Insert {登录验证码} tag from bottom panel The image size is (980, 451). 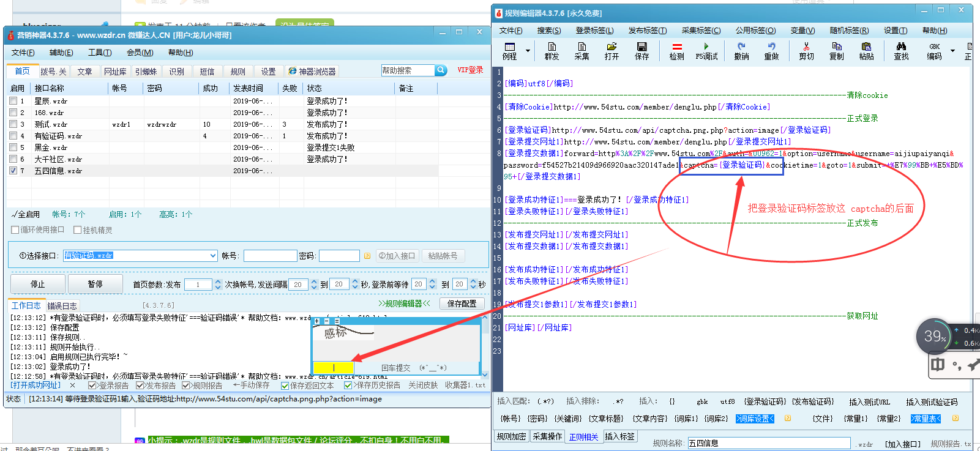pos(765,401)
